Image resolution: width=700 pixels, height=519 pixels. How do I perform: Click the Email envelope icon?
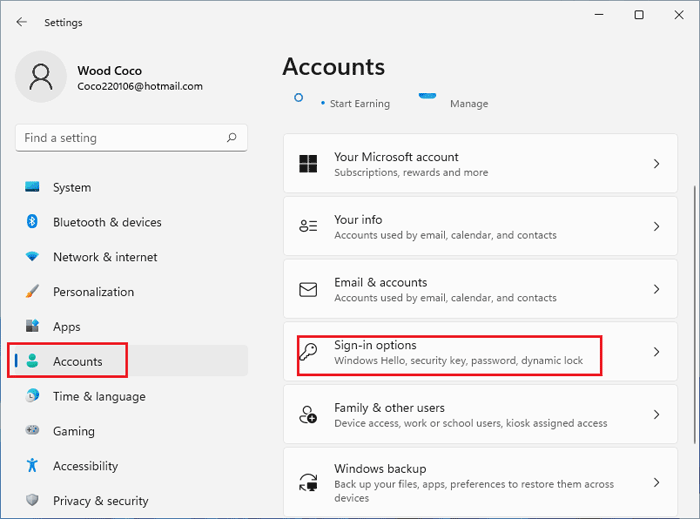[308, 289]
